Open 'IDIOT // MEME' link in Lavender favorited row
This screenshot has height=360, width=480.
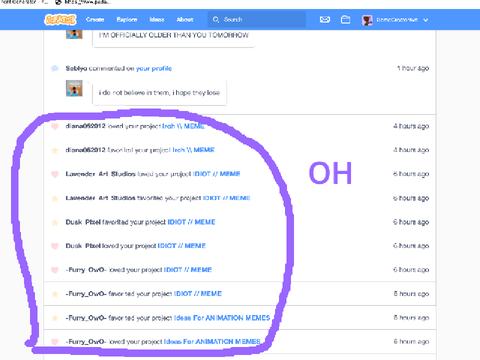point(227,198)
